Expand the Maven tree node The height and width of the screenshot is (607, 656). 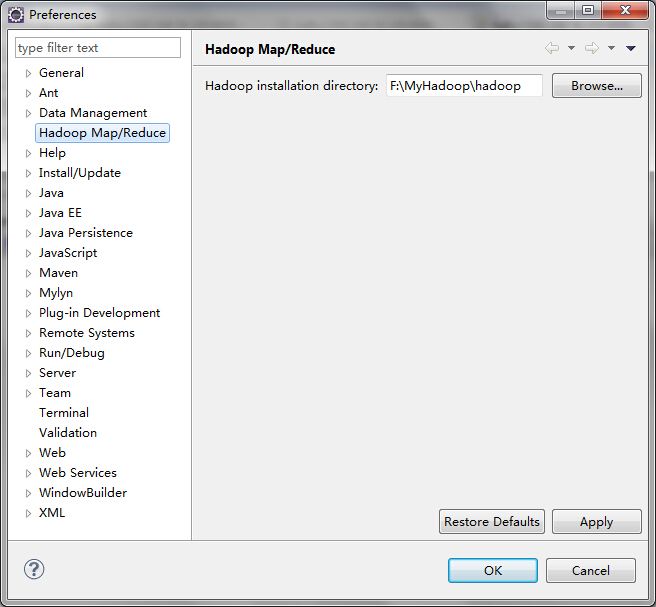pyautogui.click(x=28, y=274)
